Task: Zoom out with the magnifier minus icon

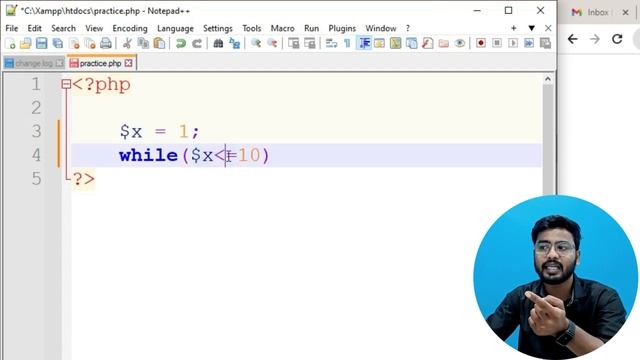Action: (x=272, y=43)
